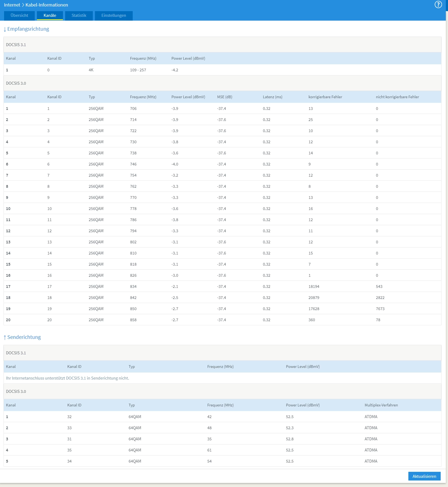Click frequency value 762
Viewport: 448px width, 487px height.
[133, 186]
